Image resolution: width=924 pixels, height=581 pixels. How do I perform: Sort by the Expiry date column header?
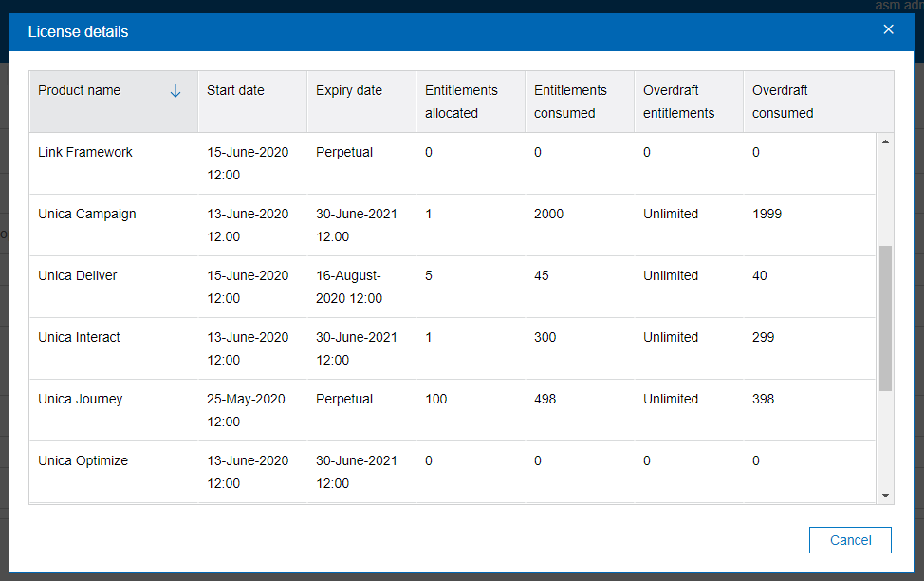(349, 91)
